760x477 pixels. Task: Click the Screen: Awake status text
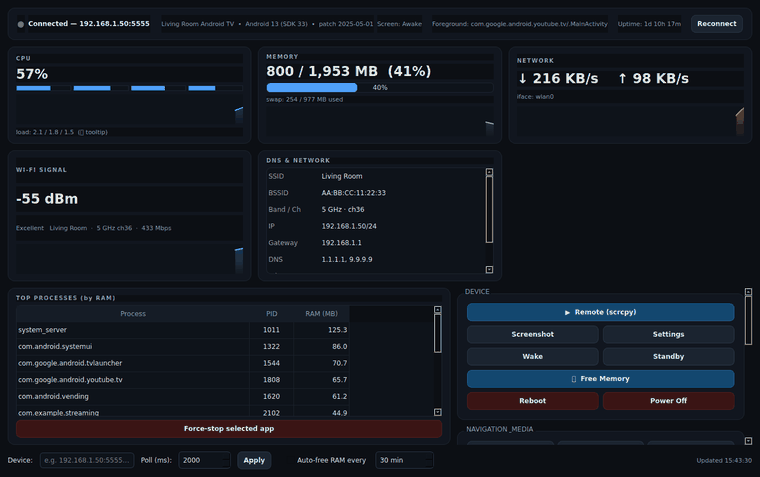click(x=399, y=24)
